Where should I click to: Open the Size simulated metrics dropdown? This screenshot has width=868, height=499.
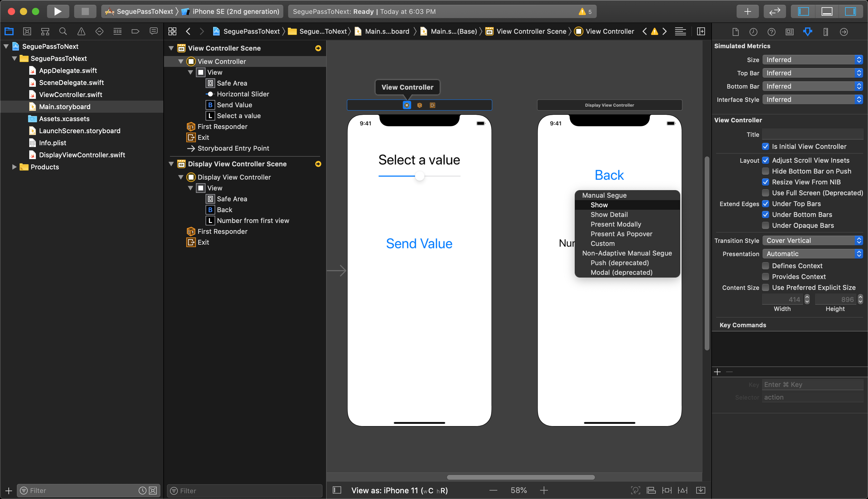coord(813,60)
